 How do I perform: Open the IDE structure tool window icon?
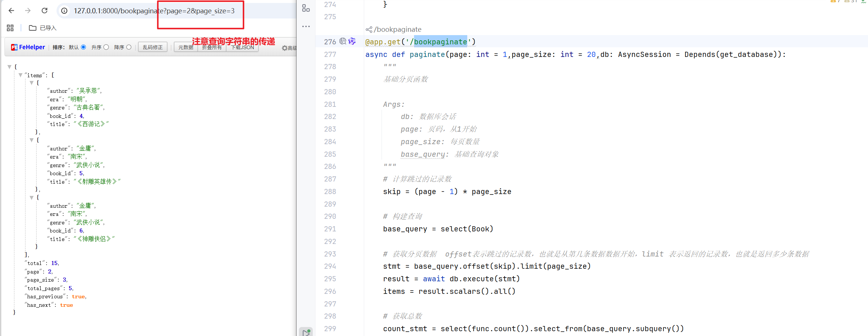306,8
